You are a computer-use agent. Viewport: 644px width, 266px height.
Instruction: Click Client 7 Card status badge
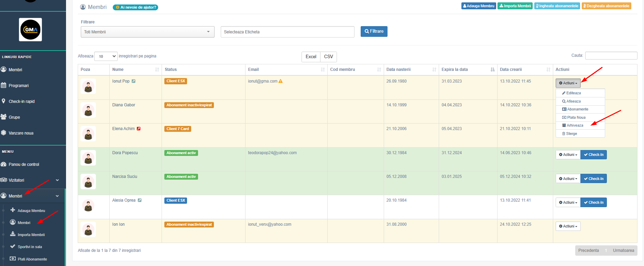178,129
